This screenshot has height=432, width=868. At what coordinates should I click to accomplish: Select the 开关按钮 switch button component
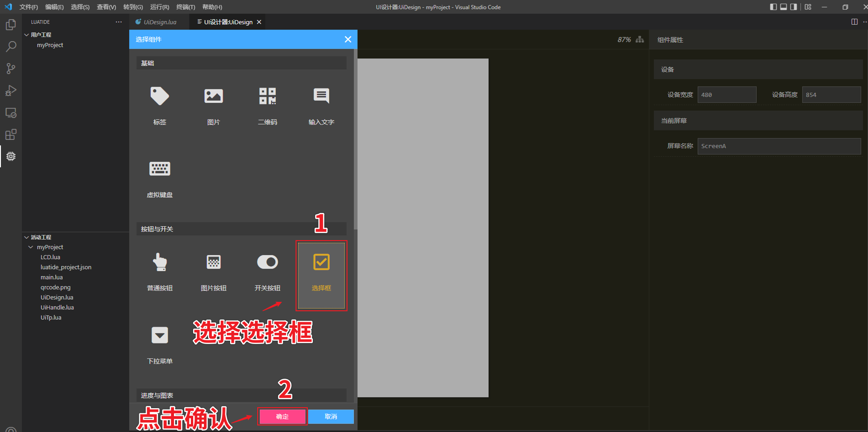pos(268,272)
